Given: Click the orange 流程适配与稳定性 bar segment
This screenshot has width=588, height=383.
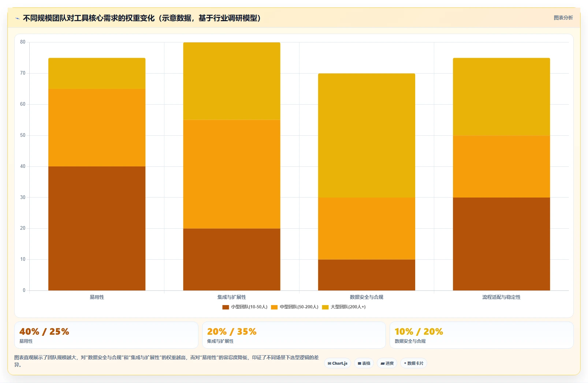Looking at the screenshot, I should coord(501,166).
